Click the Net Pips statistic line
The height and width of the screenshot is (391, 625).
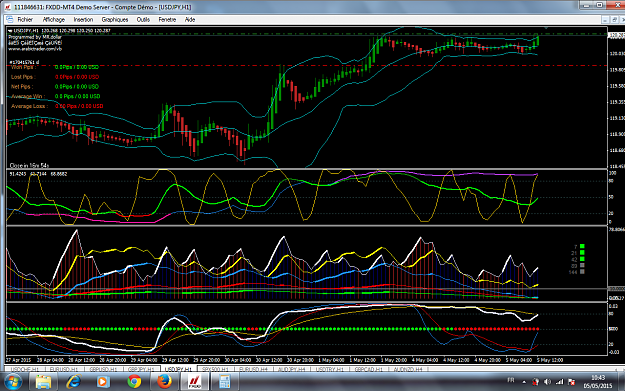tap(55, 86)
